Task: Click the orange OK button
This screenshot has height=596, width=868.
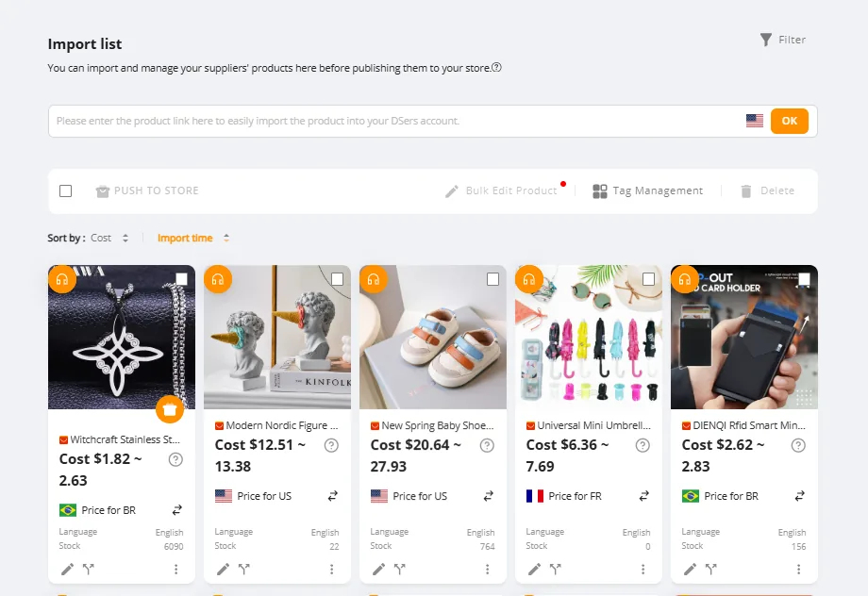Action: [x=790, y=121]
